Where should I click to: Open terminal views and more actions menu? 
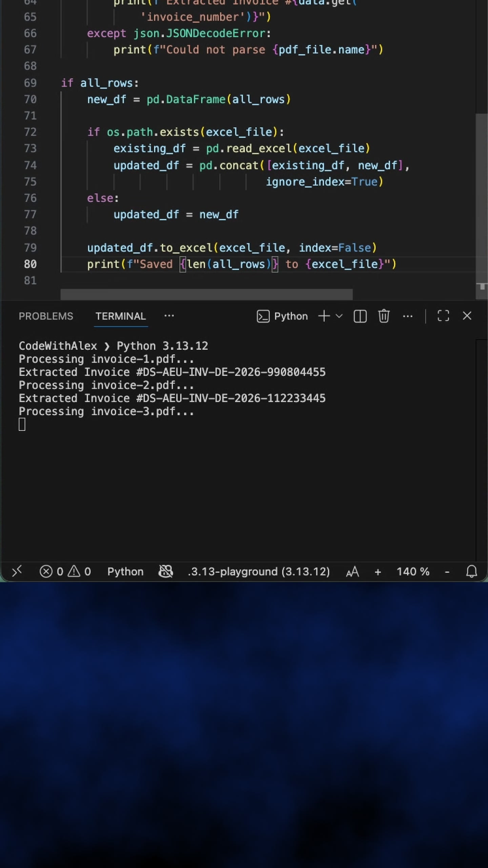point(408,316)
